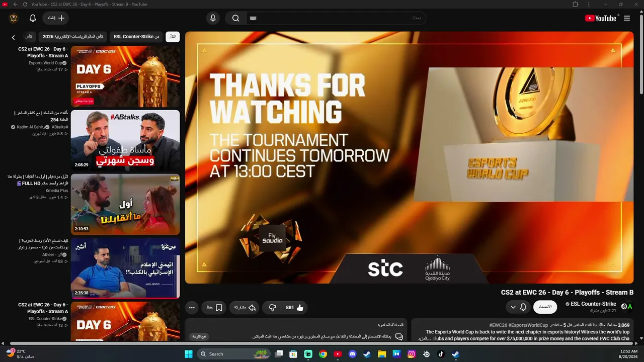
Task: Click the browser back arrow
Action: [x=15, y=4]
